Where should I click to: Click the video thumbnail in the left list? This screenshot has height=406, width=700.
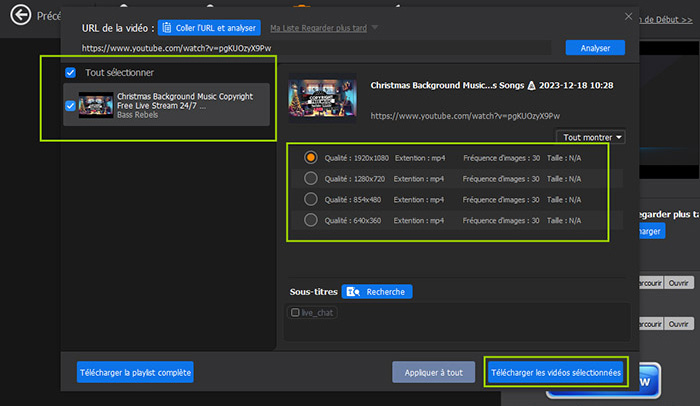[96, 105]
